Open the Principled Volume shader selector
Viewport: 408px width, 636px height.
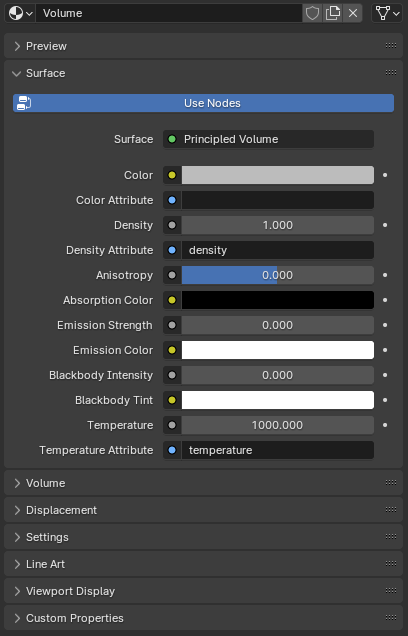[268, 139]
